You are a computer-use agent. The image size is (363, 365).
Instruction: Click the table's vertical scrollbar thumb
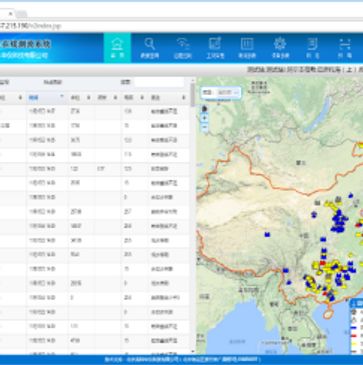tap(193, 95)
